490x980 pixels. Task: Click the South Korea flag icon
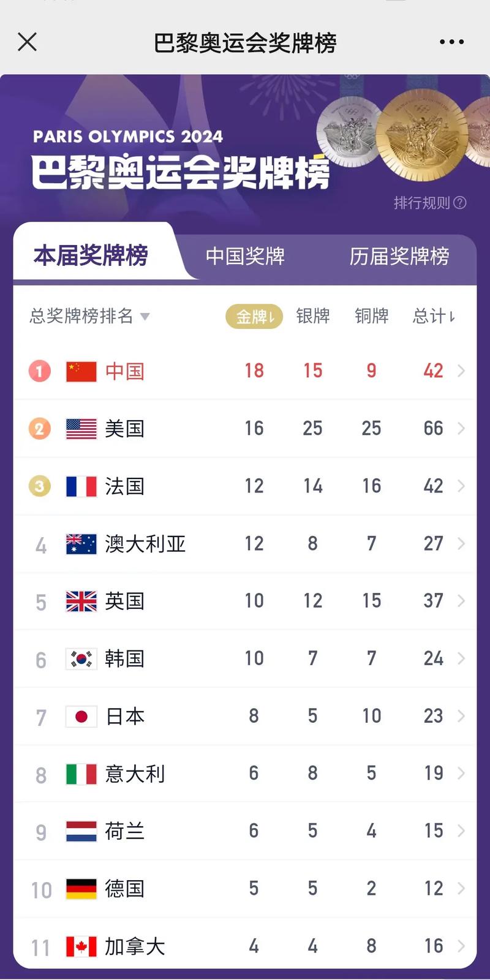point(80,658)
